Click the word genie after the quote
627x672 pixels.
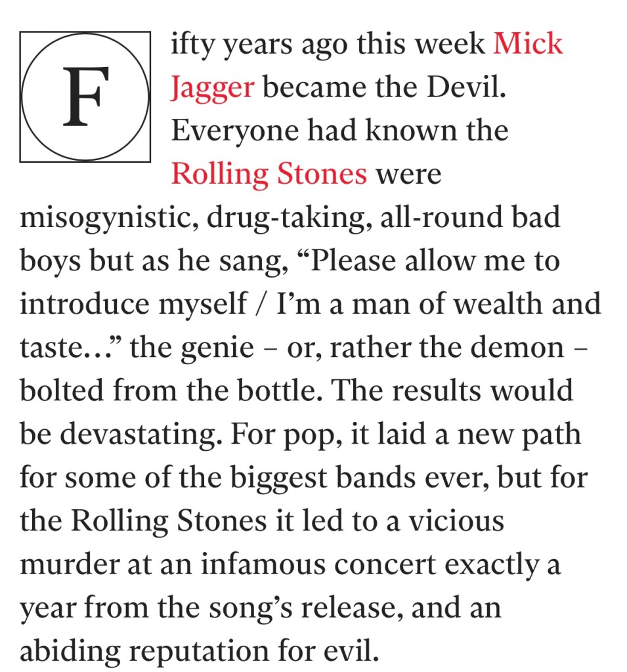[x=217, y=348]
